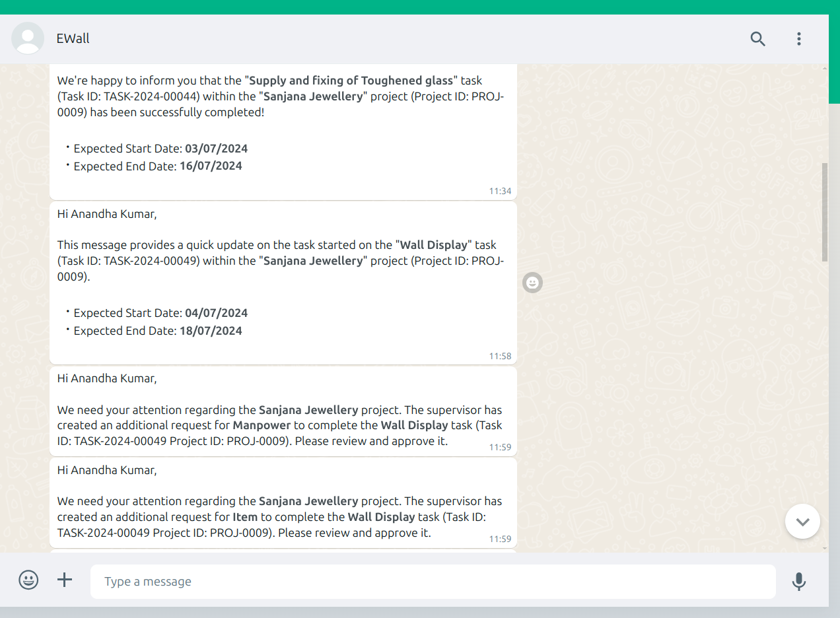The height and width of the screenshot is (618, 840).
Task: Start voice recording with microphone icon
Action: click(x=799, y=581)
